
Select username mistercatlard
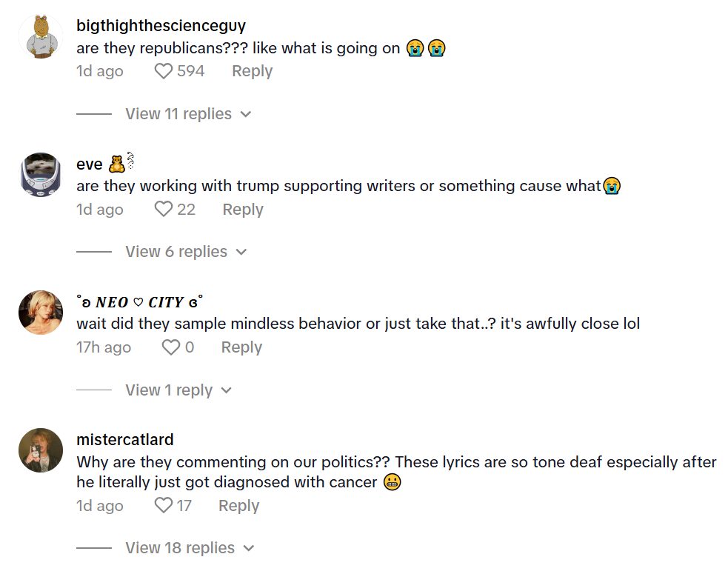pyautogui.click(x=125, y=438)
